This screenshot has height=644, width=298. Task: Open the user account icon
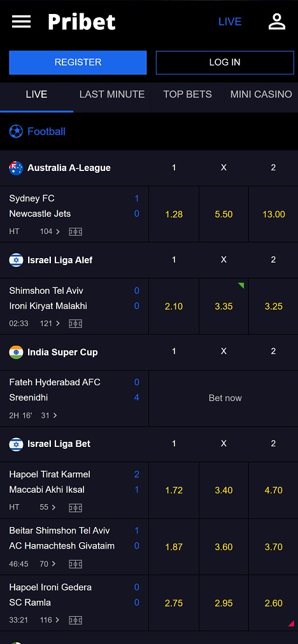[x=277, y=22]
